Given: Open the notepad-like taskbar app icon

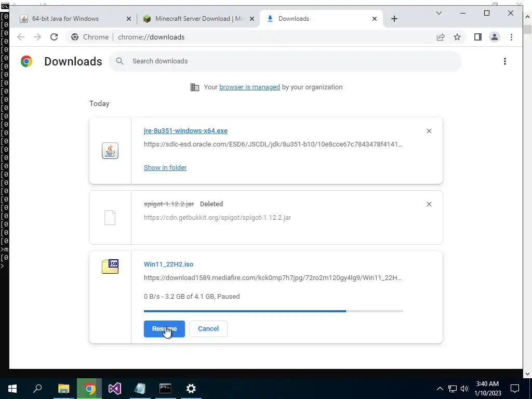Looking at the screenshot, I should pyautogui.click(x=140, y=389).
